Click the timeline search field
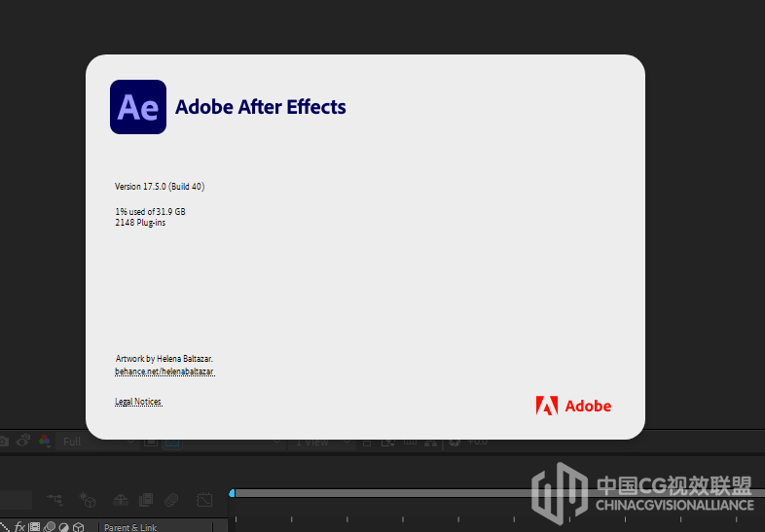 [16, 500]
